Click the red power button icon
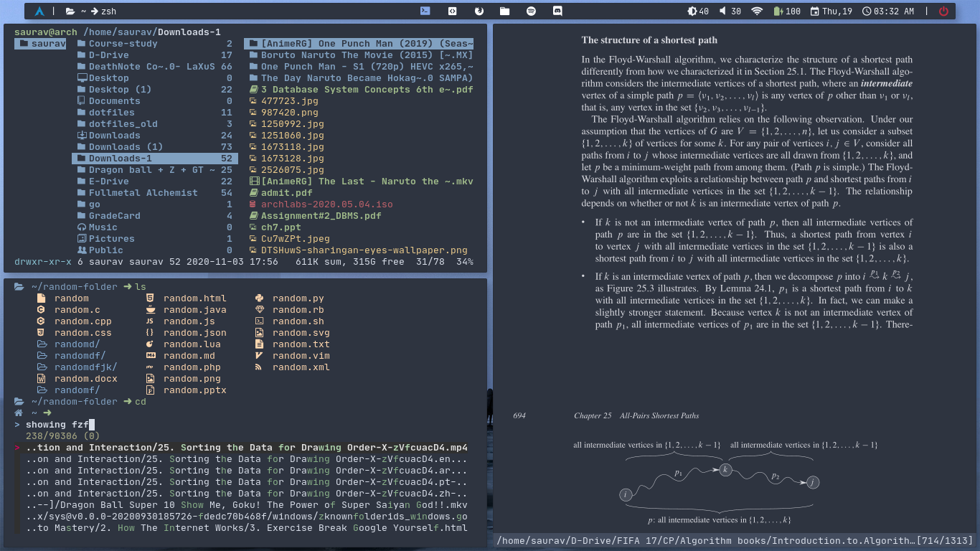980x551 pixels. 943,11
